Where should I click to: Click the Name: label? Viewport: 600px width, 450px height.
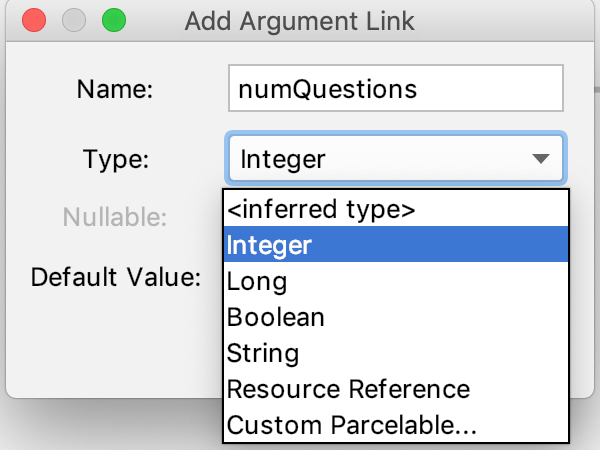coord(114,89)
